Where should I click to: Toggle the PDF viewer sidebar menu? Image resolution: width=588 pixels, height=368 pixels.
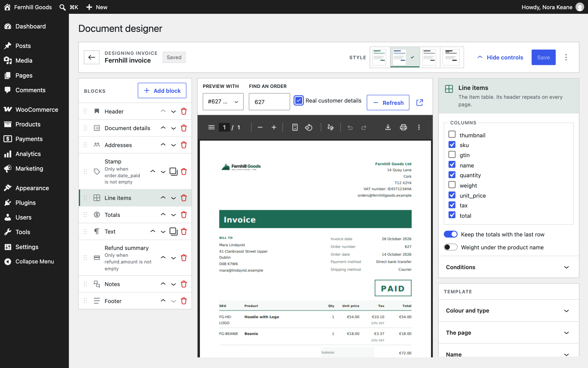coord(211,127)
